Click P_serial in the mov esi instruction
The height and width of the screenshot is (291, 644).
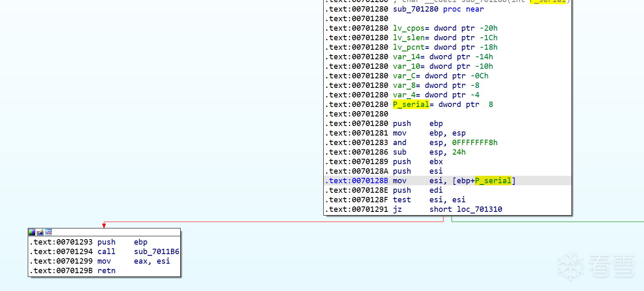pyautogui.click(x=493, y=181)
